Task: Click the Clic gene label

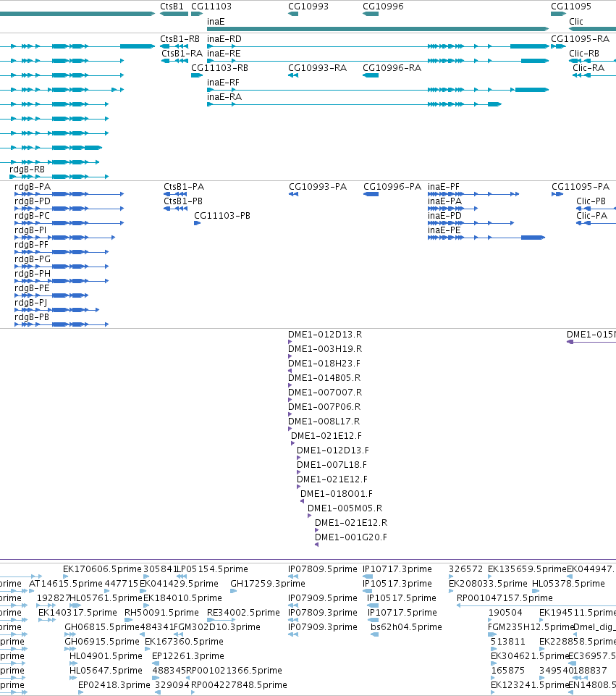Action: point(576,22)
